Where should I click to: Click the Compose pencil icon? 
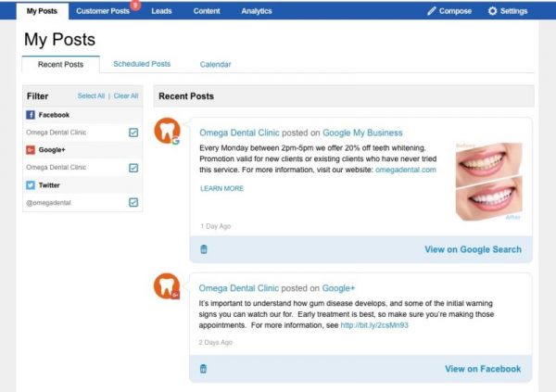coord(432,11)
